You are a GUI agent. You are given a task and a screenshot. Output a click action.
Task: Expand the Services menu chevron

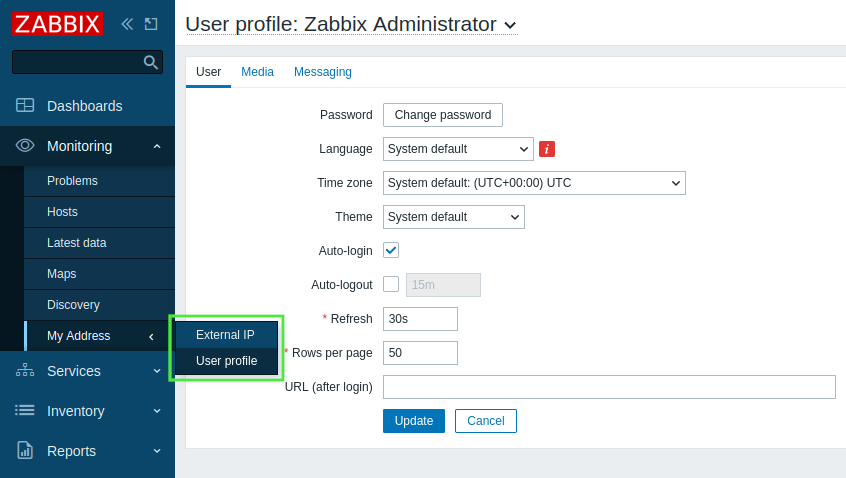[x=157, y=371]
